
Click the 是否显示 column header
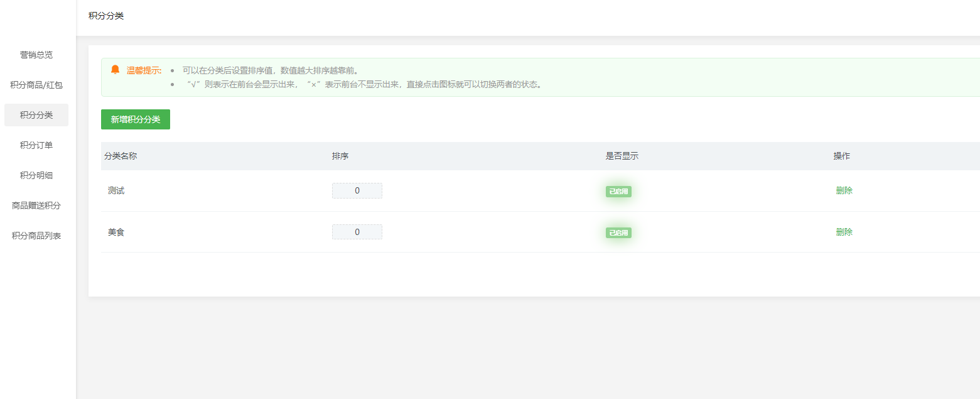(622, 156)
